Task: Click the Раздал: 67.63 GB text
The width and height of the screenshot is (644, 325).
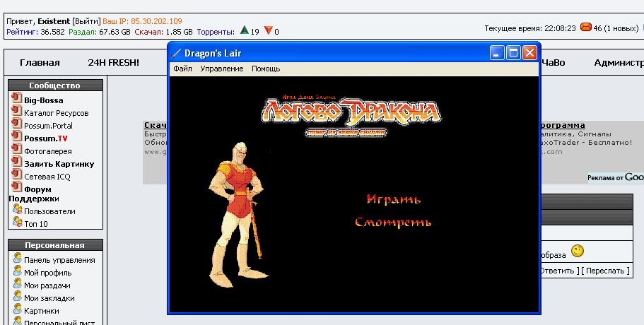Action: (x=100, y=32)
